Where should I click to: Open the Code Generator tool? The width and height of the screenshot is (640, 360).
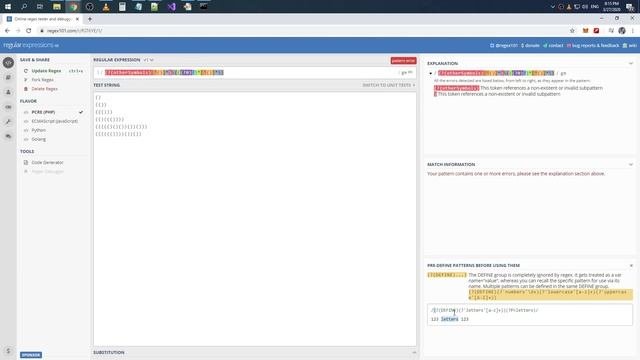pos(47,162)
